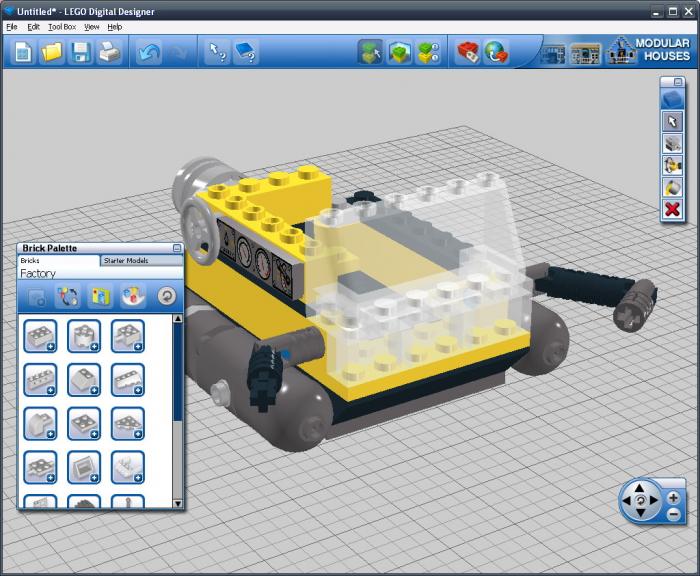700x576 pixels.
Task: Rotate camera up with top arrow
Action: click(640, 488)
